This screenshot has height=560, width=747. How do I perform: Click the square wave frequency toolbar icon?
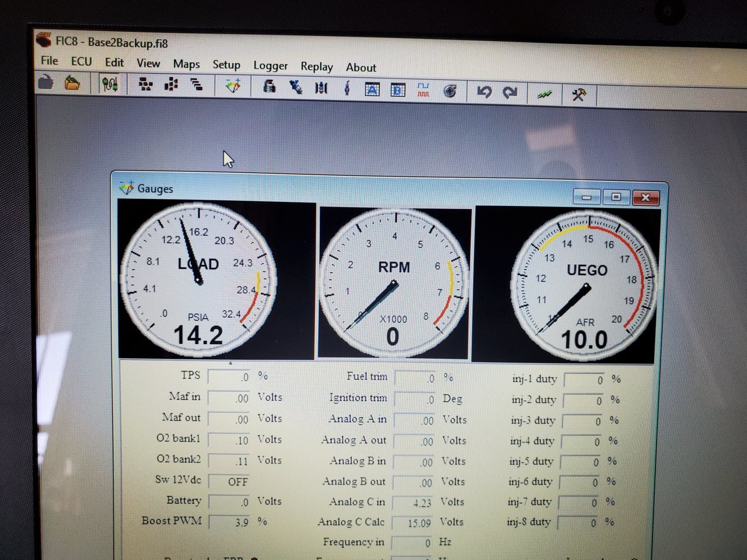pyautogui.click(x=423, y=90)
